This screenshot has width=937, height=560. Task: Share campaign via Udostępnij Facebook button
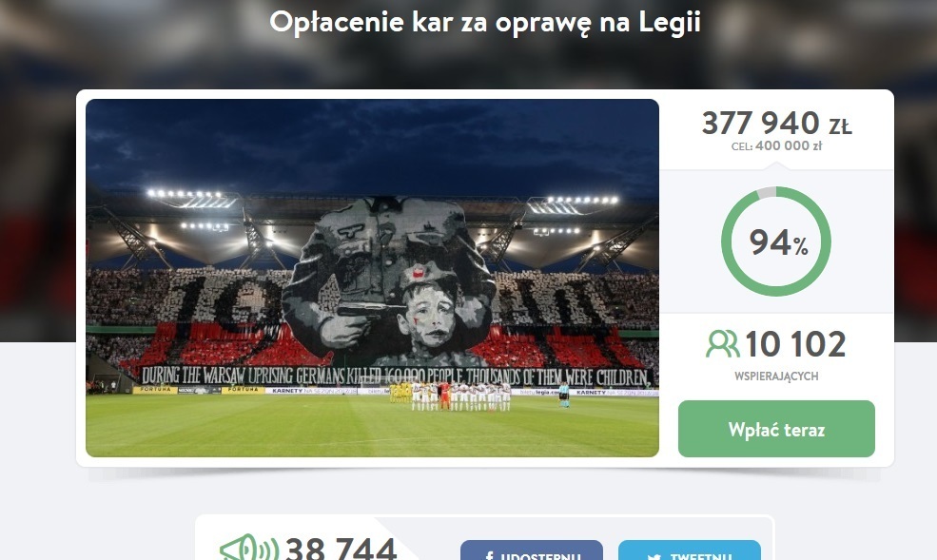point(531,550)
